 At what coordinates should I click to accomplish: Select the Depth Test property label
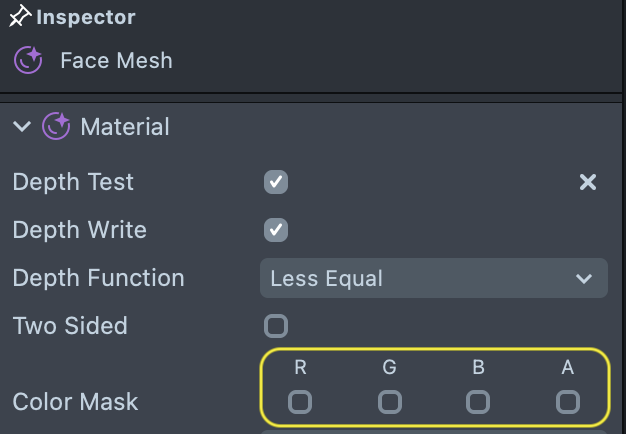pyautogui.click(x=73, y=182)
